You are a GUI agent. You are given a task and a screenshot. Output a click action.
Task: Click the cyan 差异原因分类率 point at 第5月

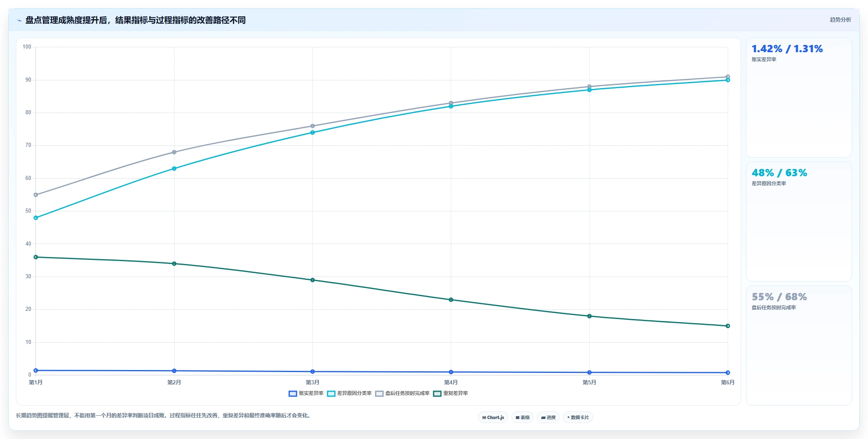pos(589,90)
